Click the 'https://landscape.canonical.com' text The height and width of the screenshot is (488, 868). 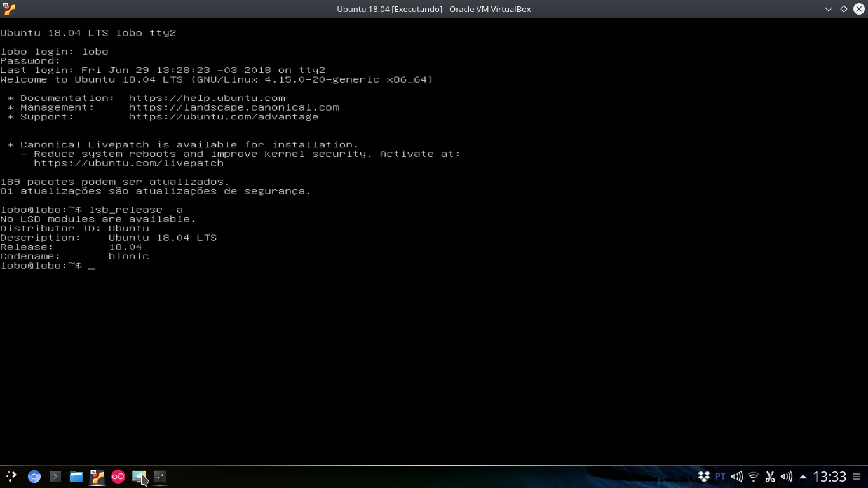[234, 107]
